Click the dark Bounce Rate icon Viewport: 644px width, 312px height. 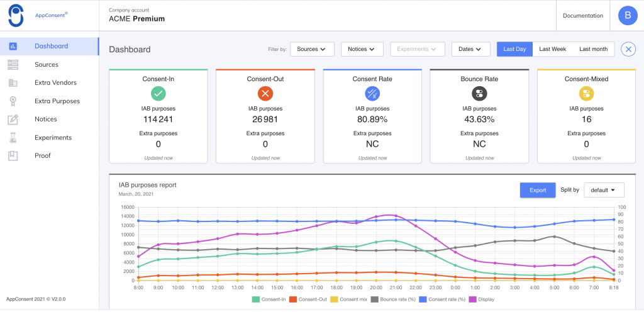(479, 93)
